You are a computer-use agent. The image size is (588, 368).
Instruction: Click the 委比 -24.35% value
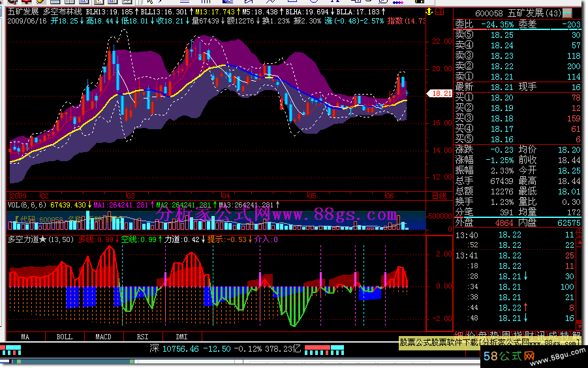pos(497,25)
